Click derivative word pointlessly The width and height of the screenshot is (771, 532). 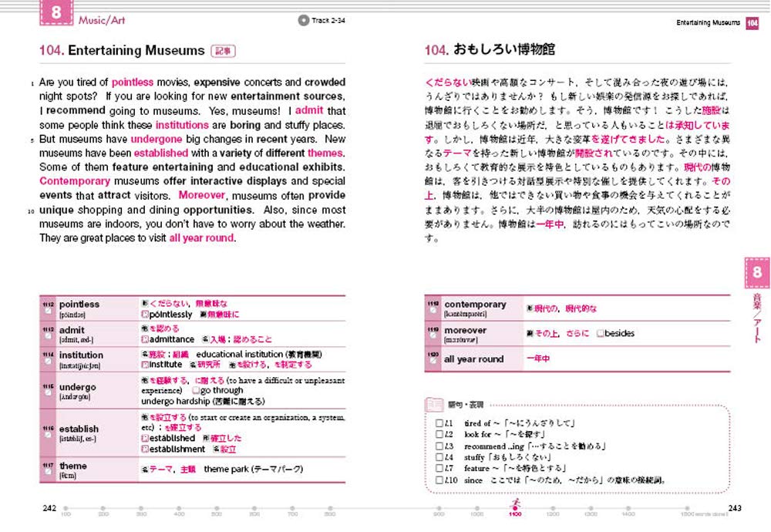tap(170, 314)
